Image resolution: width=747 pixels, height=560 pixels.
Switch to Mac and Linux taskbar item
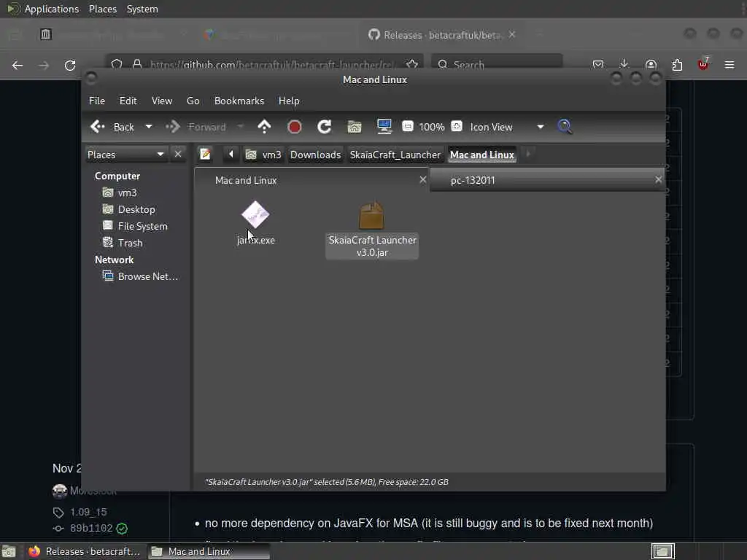(x=209, y=551)
